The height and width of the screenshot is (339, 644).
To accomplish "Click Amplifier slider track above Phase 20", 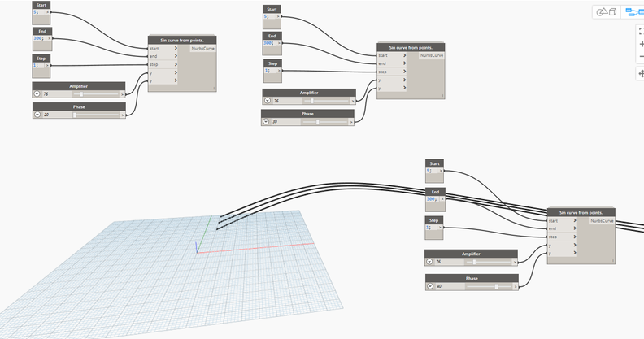I will coord(96,94).
